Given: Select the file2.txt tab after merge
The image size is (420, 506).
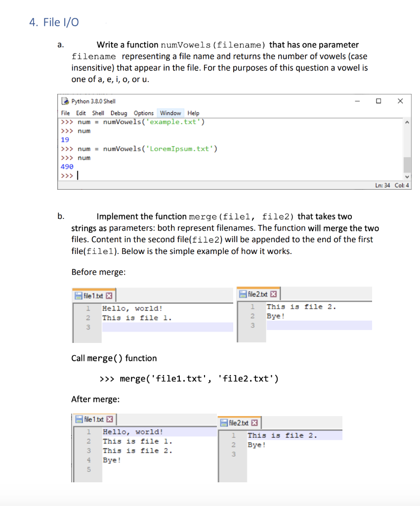Looking at the screenshot, I should pyautogui.click(x=240, y=422).
